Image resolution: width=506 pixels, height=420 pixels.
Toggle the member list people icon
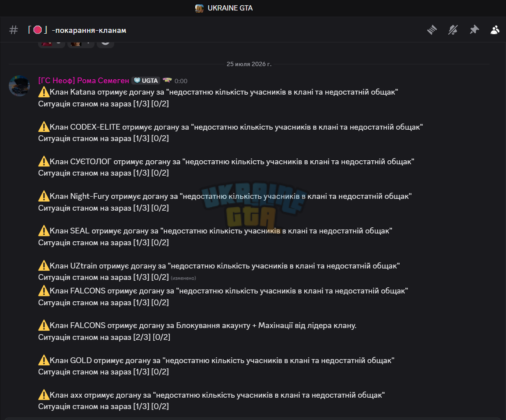(495, 30)
